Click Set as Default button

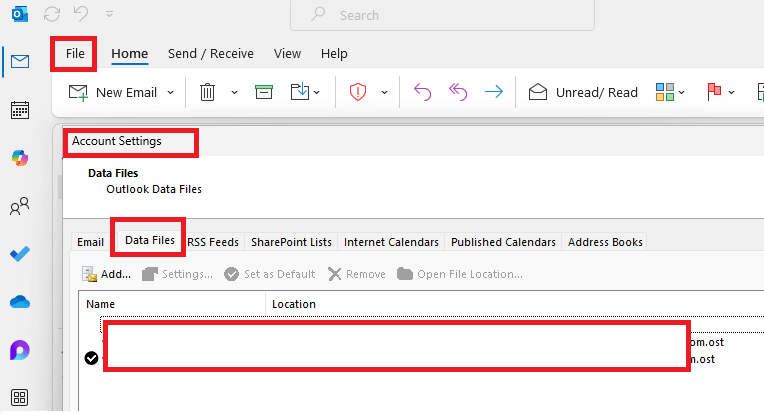click(269, 274)
